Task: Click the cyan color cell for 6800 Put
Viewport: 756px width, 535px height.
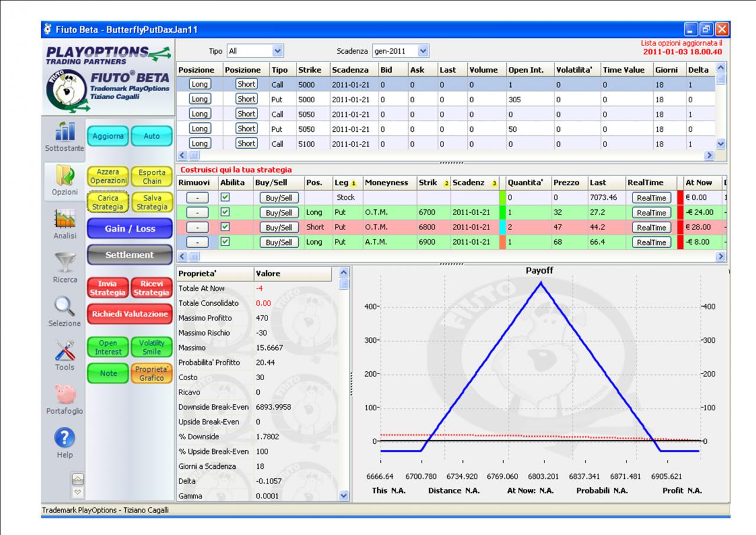Action: pyautogui.click(x=503, y=227)
